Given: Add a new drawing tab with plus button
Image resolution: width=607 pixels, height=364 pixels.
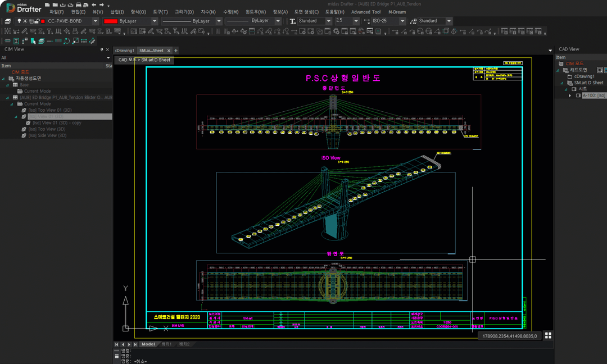Looking at the screenshot, I should tap(176, 51).
